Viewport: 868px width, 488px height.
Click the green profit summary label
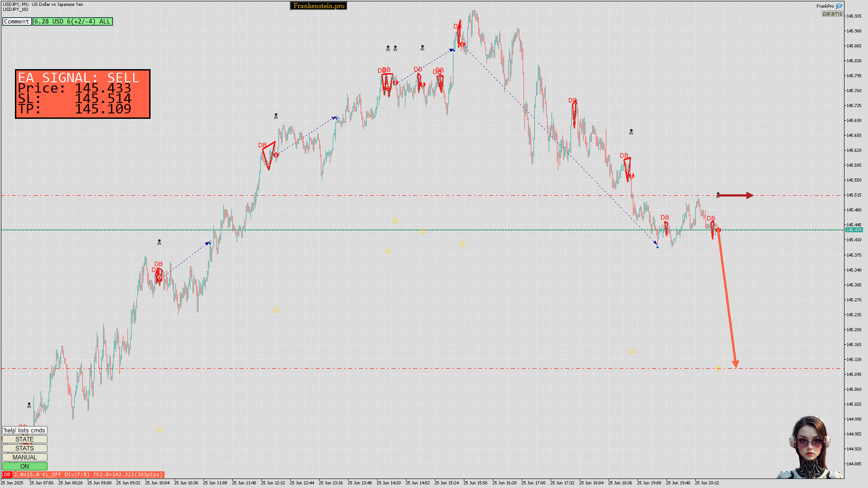point(72,21)
